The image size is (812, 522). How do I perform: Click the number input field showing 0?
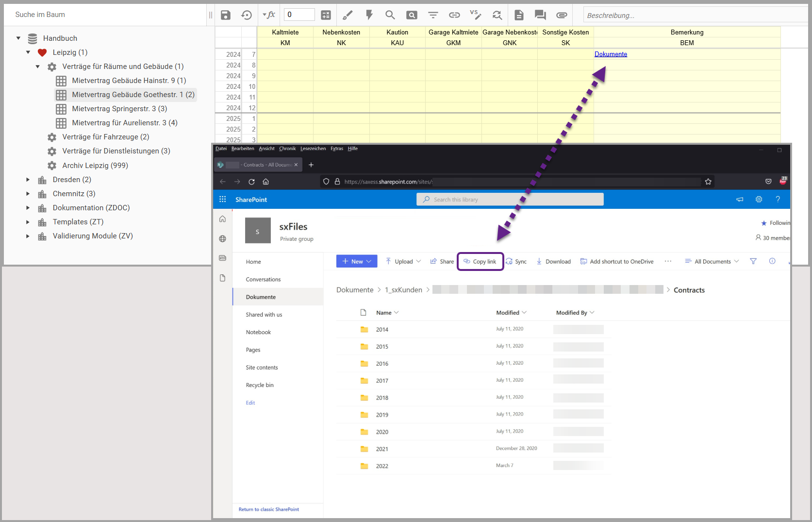click(299, 15)
